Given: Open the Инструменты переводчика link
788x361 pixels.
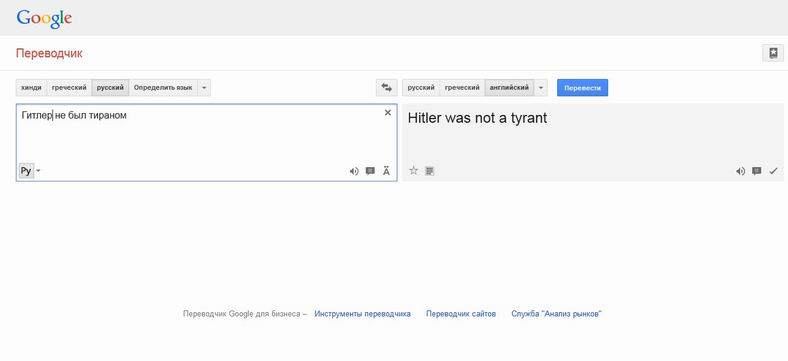Looking at the screenshot, I should tap(362, 314).
